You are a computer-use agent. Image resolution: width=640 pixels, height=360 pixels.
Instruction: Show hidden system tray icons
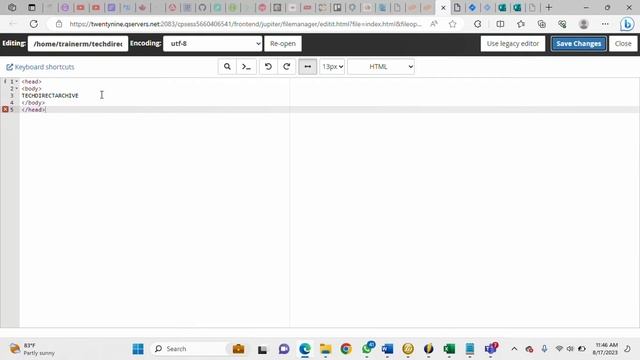point(514,349)
